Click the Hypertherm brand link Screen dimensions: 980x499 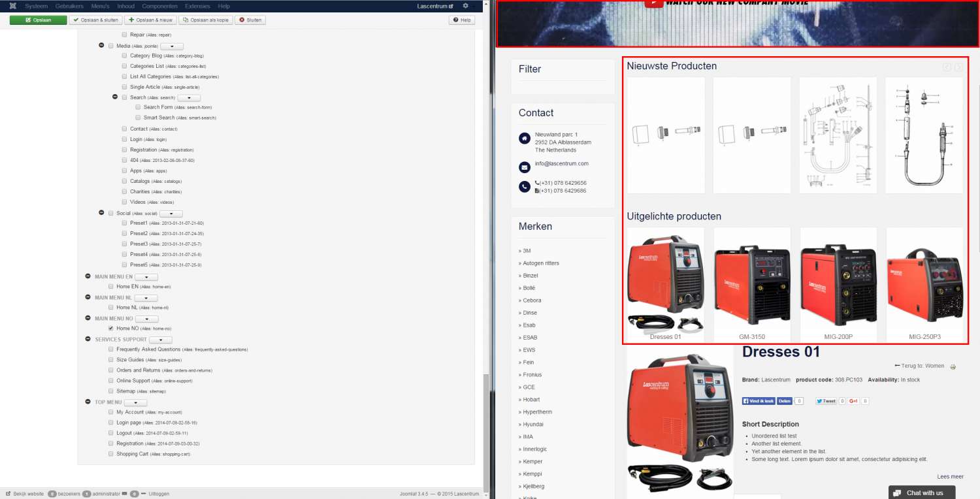pyautogui.click(x=537, y=412)
